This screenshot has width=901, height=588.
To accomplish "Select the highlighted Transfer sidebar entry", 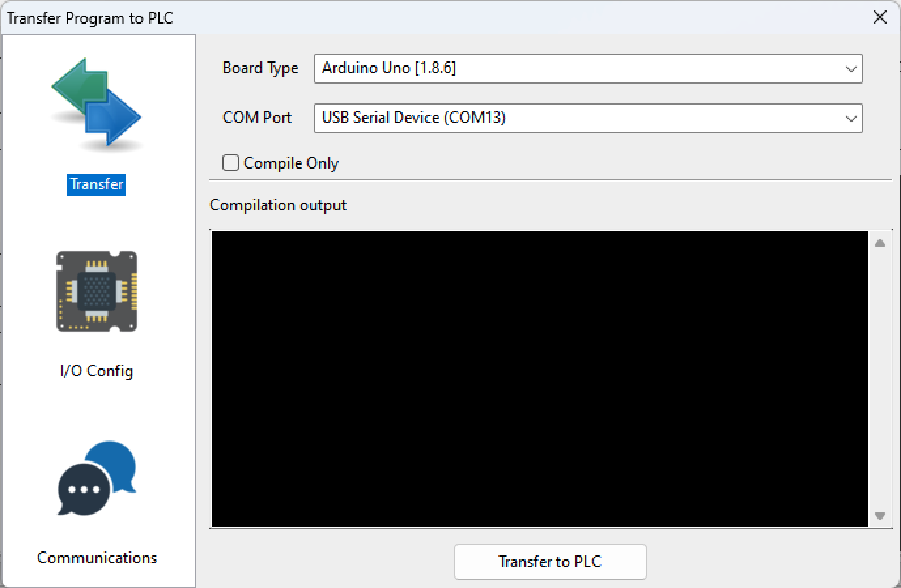I will click(x=95, y=184).
